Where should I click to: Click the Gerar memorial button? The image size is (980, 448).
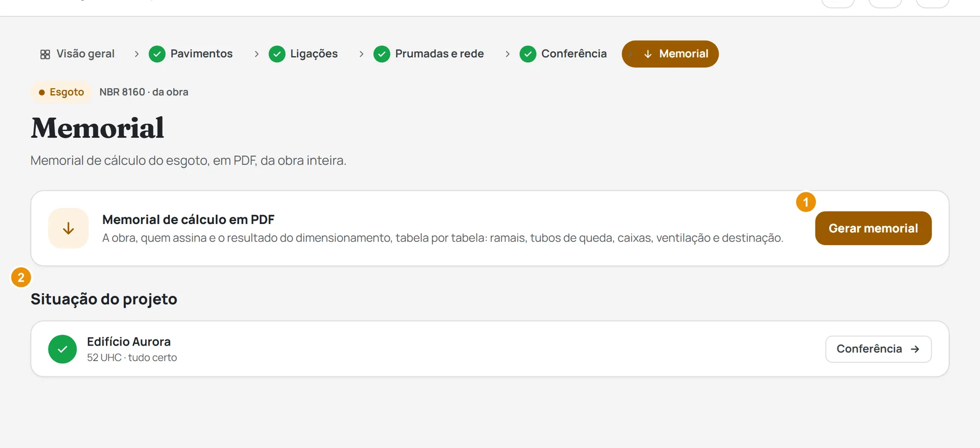[x=873, y=228]
